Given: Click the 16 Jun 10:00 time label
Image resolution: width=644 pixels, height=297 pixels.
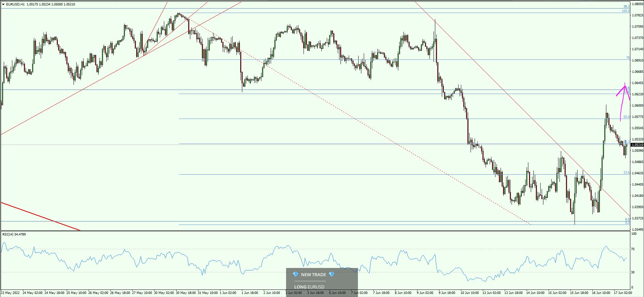Looking at the screenshot, I should coord(601,293).
